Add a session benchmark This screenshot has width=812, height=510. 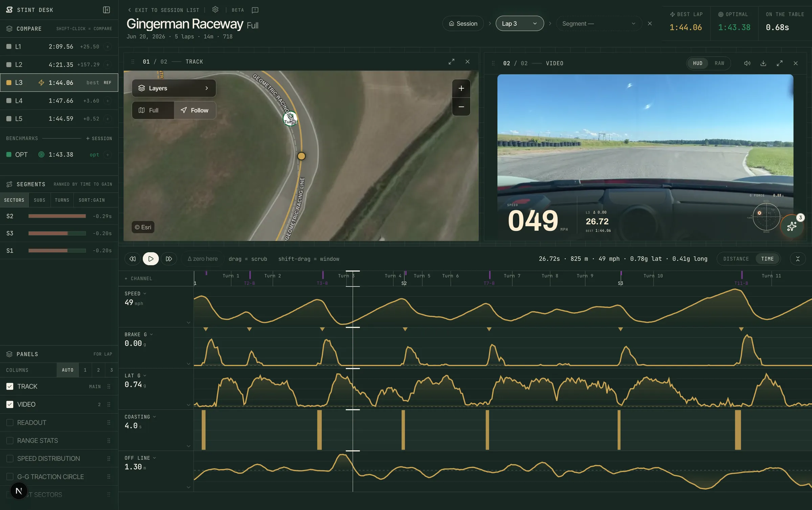coord(99,138)
